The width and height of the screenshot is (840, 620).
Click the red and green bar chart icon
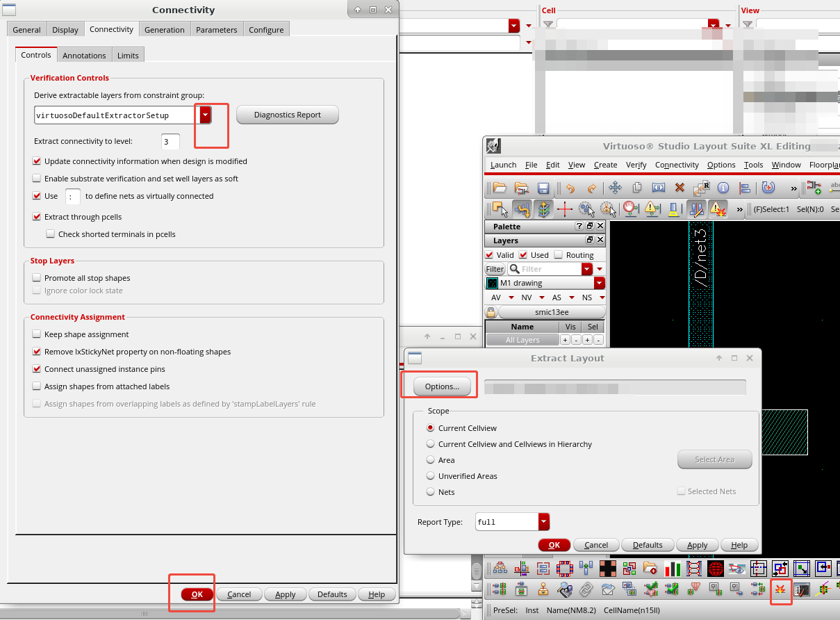(673, 569)
